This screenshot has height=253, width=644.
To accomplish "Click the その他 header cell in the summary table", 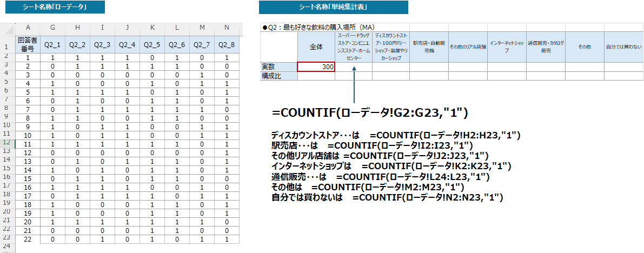I will point(585,47).
